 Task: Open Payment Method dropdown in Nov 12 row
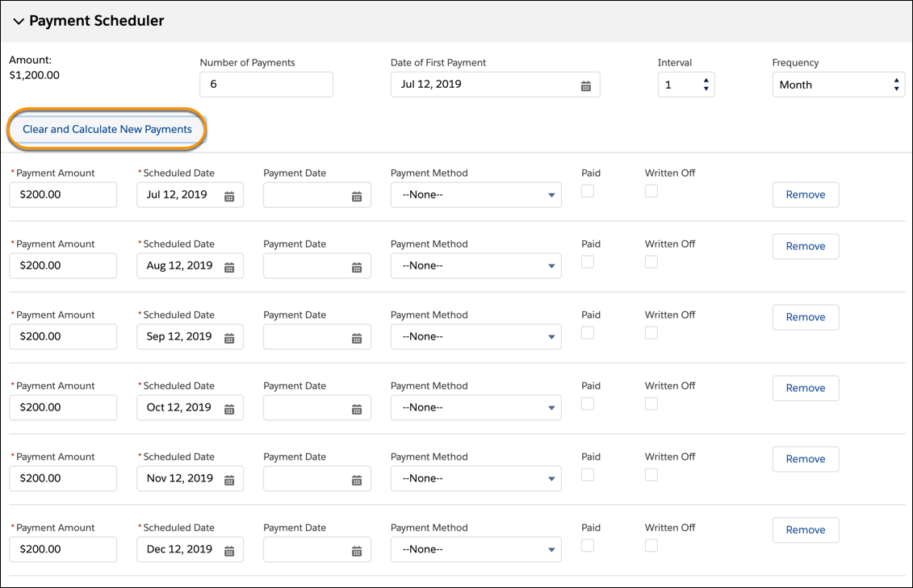coord(475,478)
